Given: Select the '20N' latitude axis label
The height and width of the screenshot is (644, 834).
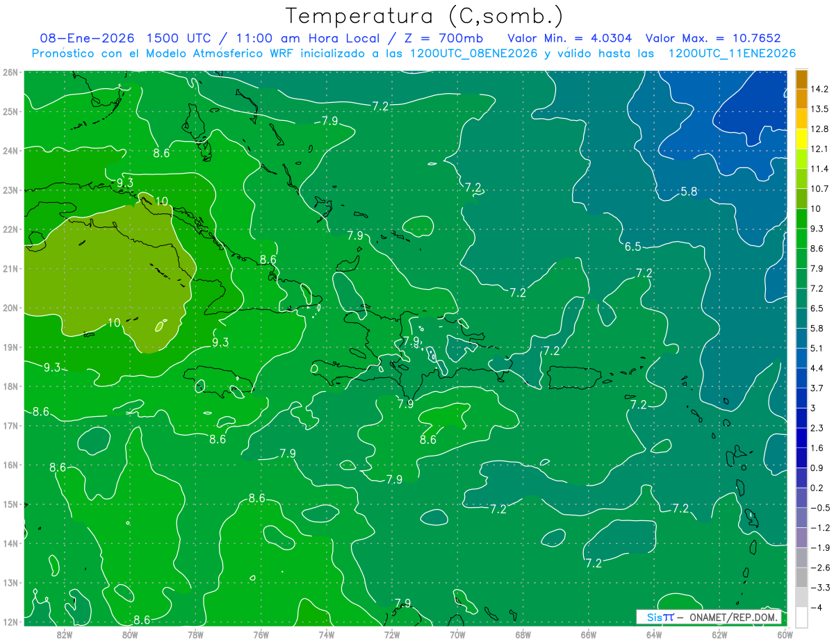Looking at the screenshot, I should [x=10, y=308].
